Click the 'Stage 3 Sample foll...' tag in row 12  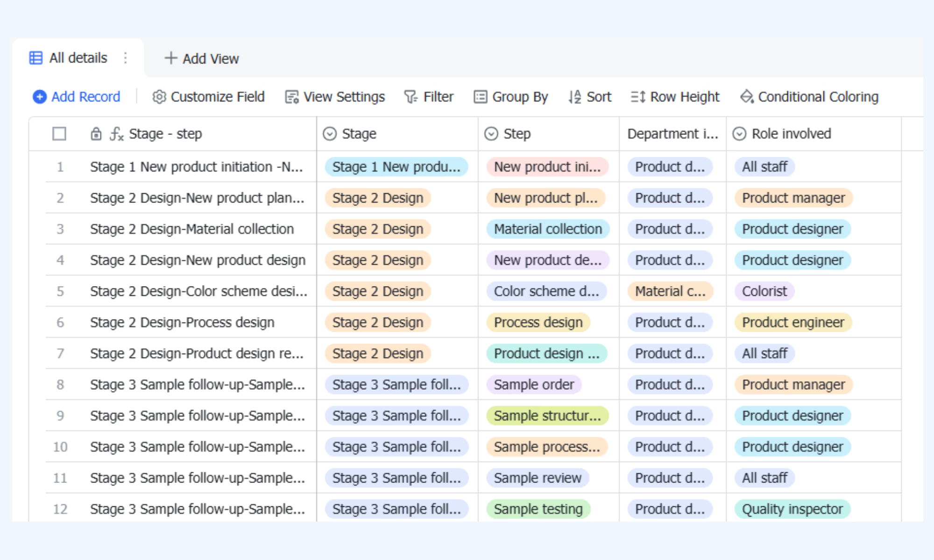click(x=396, y=509)
